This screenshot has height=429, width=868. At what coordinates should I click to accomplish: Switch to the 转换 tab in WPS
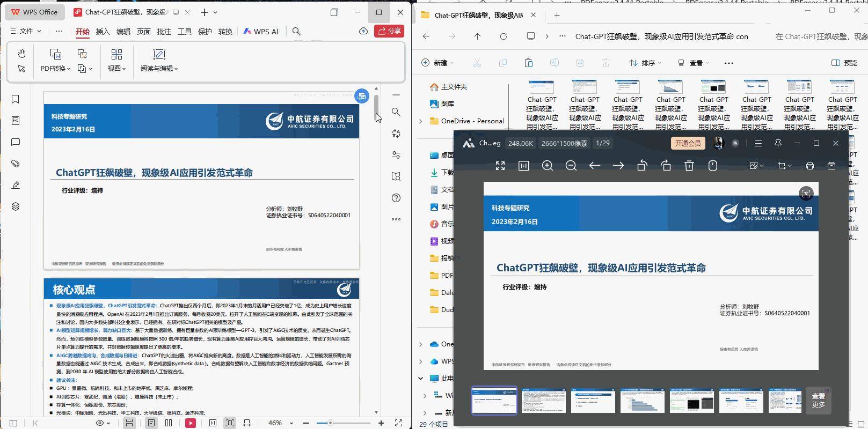[x=225, y=32]
